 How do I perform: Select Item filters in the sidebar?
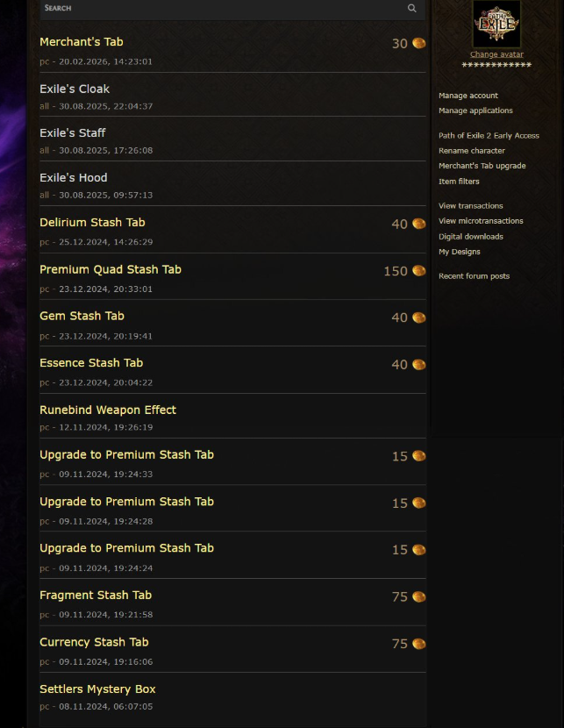coord(459,182)
